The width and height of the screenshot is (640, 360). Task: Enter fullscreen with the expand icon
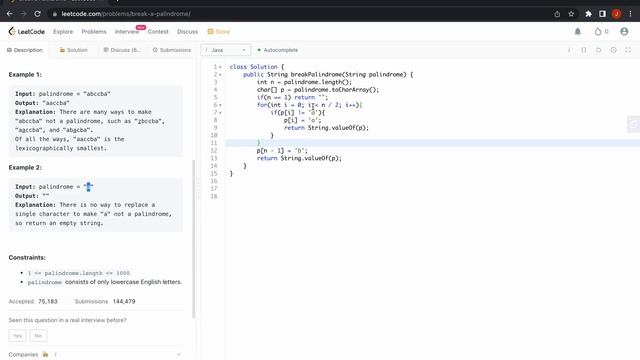pyautogui.click(x=628, y=50)
